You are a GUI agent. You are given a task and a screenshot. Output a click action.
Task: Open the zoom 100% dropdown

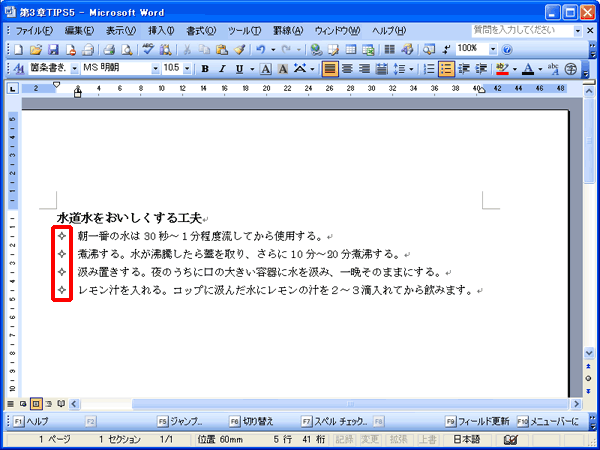click(x=493, y=50)
